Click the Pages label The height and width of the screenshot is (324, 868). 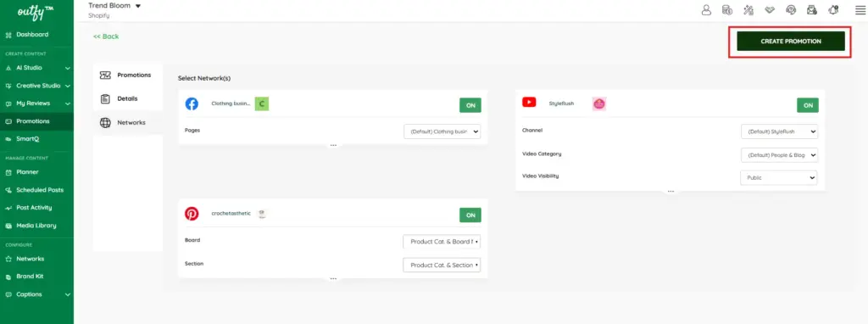point(192,130)
